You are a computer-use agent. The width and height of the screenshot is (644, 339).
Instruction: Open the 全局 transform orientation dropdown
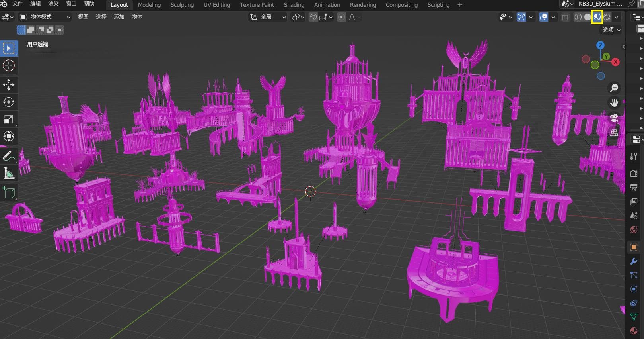pyautogui.click(x=268, y=17)
